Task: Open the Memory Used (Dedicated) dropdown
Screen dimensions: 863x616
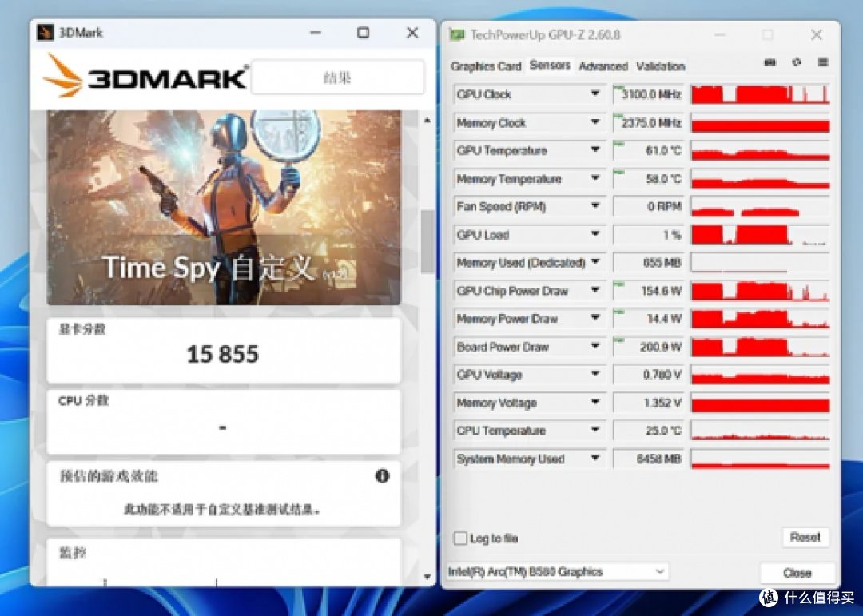Action: tap(595, 262)
